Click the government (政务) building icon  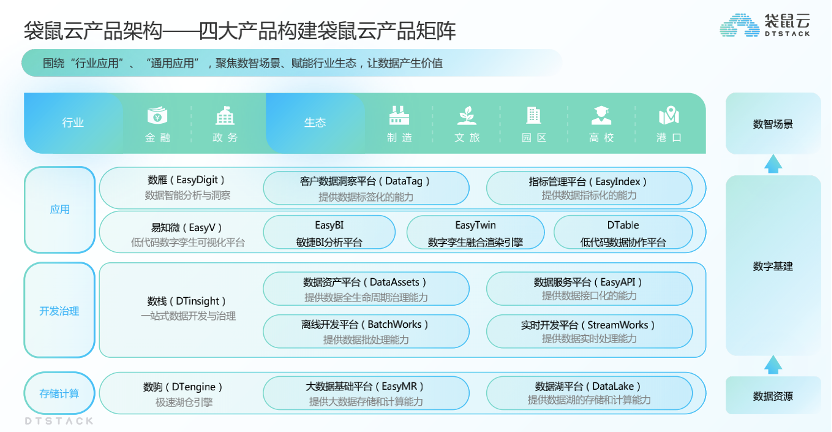point(225,115)
